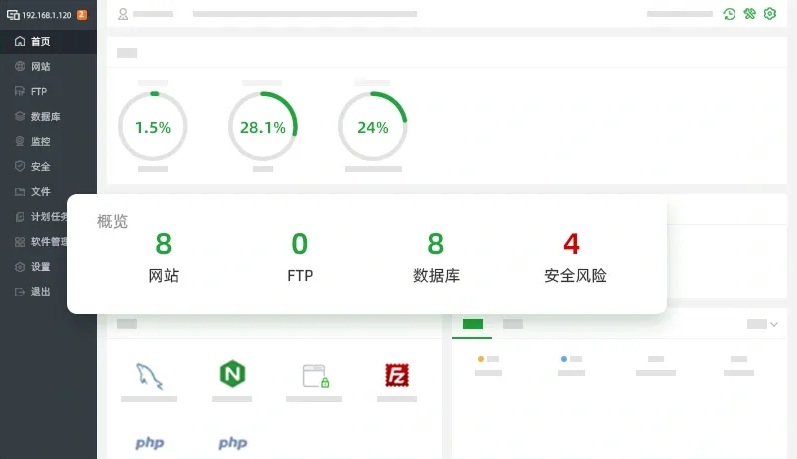Select 安全 in the sidebar menu
This screenshot has height=459, width=797.
pos(40,167)
